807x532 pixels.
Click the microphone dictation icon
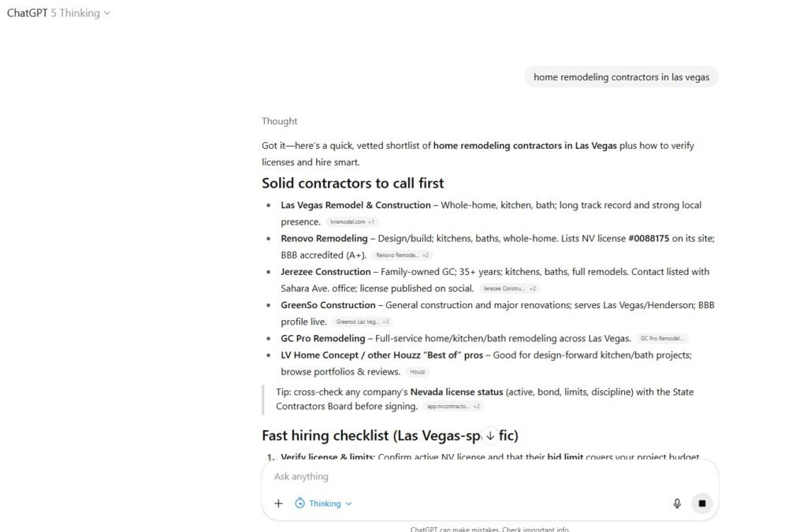click(677, 504)
